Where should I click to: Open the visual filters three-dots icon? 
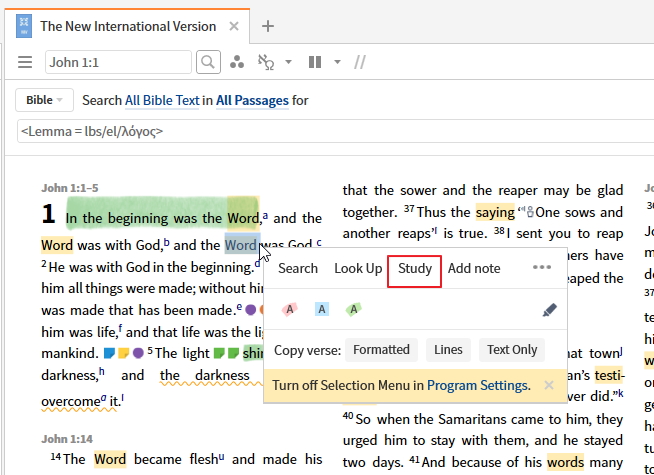(x=237, y=62)
